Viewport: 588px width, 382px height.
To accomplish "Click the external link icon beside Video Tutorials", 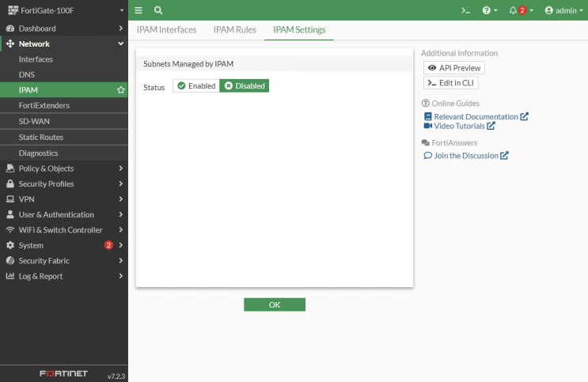I will [491, 126].
